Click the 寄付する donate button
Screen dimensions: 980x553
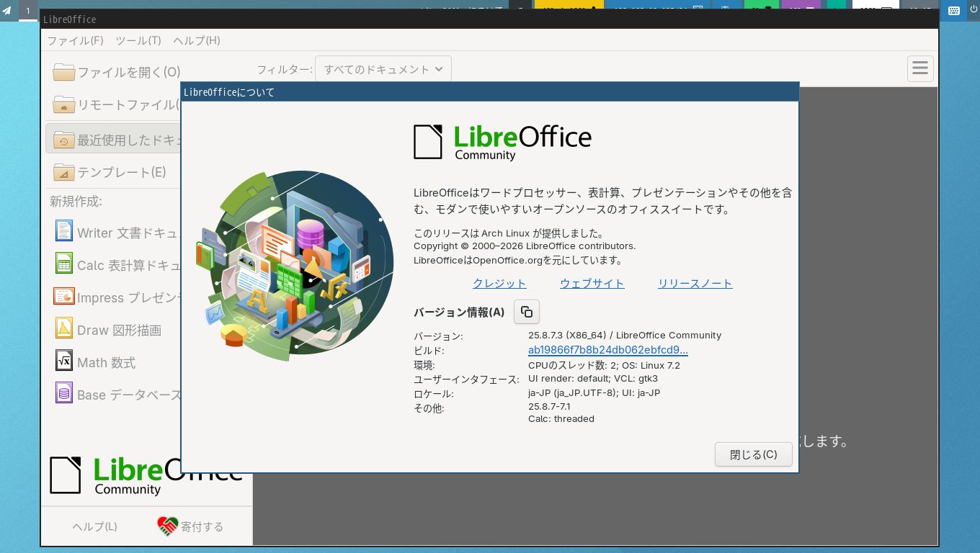(x=191, y=526)
